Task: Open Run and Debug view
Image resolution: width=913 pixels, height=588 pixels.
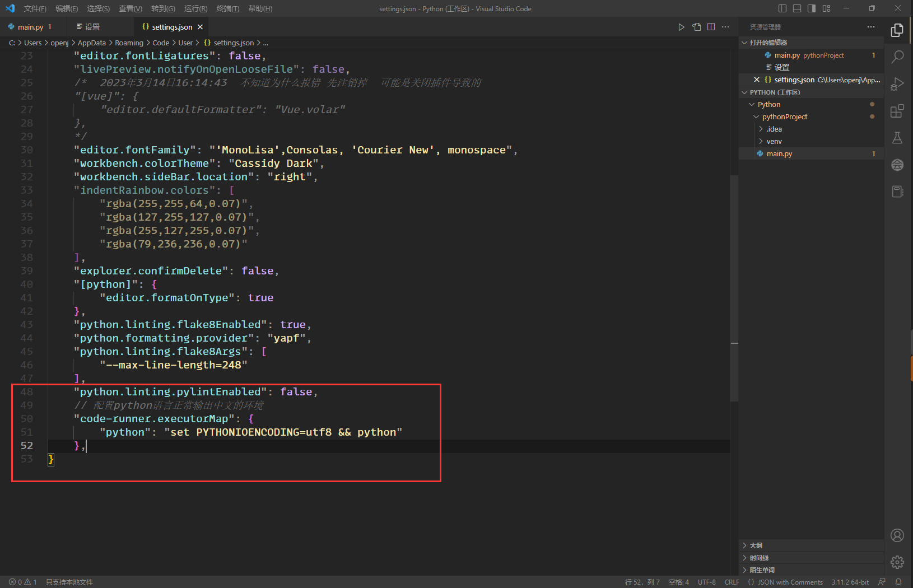Action: [x=897, y=83]
